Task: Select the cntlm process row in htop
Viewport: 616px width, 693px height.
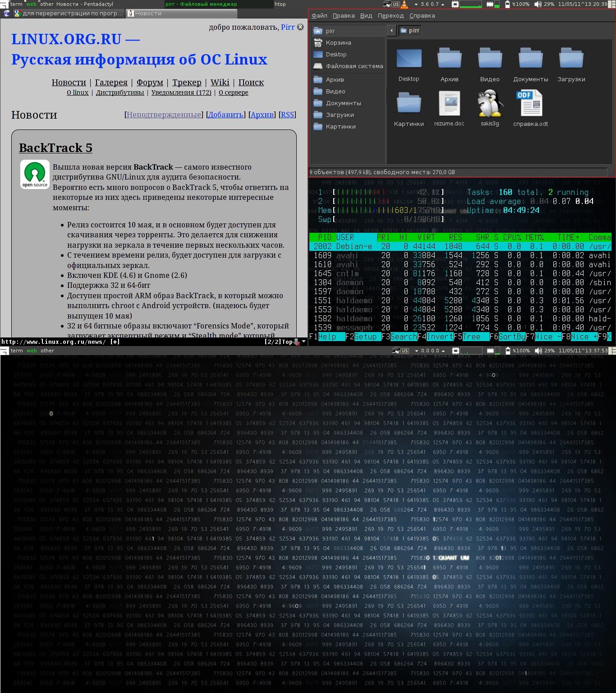Action: 460,273
